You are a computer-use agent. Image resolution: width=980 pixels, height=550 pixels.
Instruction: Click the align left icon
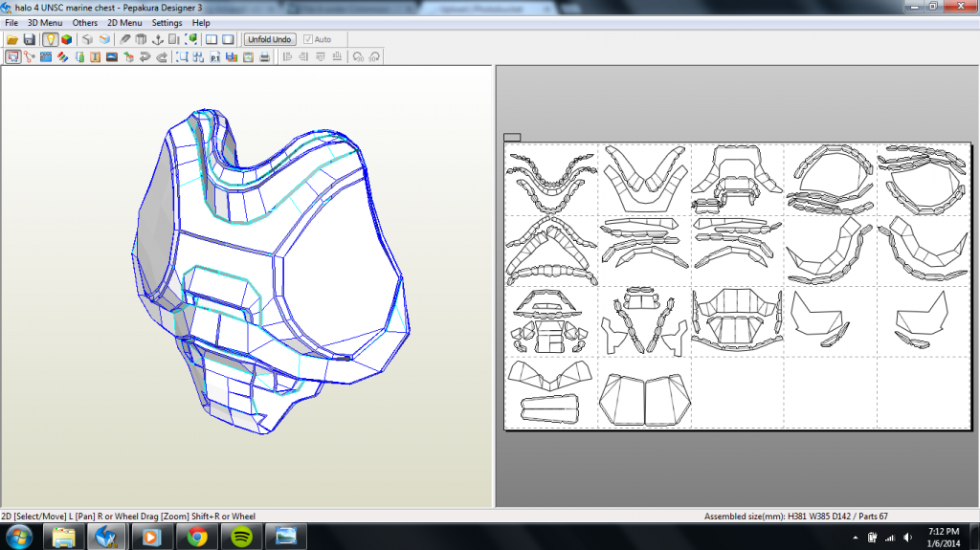287,56
